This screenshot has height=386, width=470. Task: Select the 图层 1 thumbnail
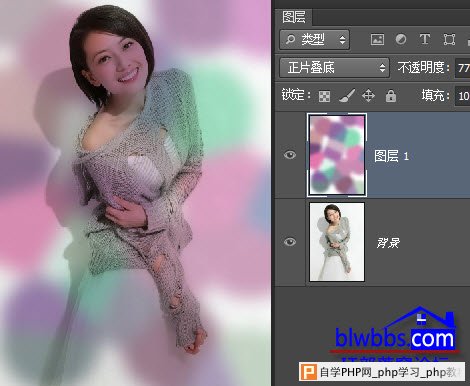337,155
